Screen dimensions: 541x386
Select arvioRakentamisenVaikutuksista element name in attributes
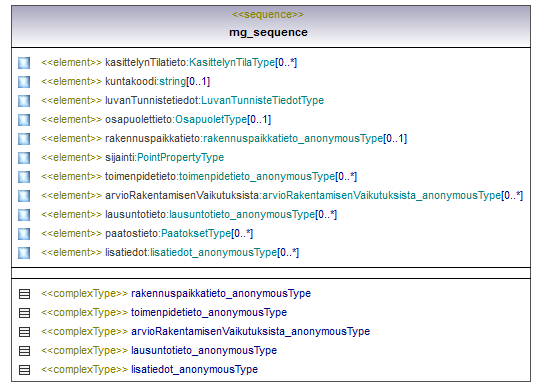click(x=182, y=195)
